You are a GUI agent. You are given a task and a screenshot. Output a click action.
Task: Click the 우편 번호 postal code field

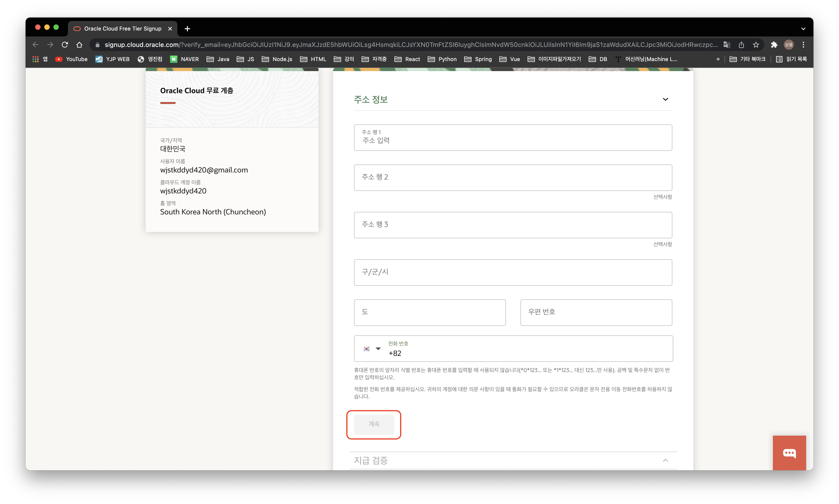pyautogui.click(x=596, y=312)
